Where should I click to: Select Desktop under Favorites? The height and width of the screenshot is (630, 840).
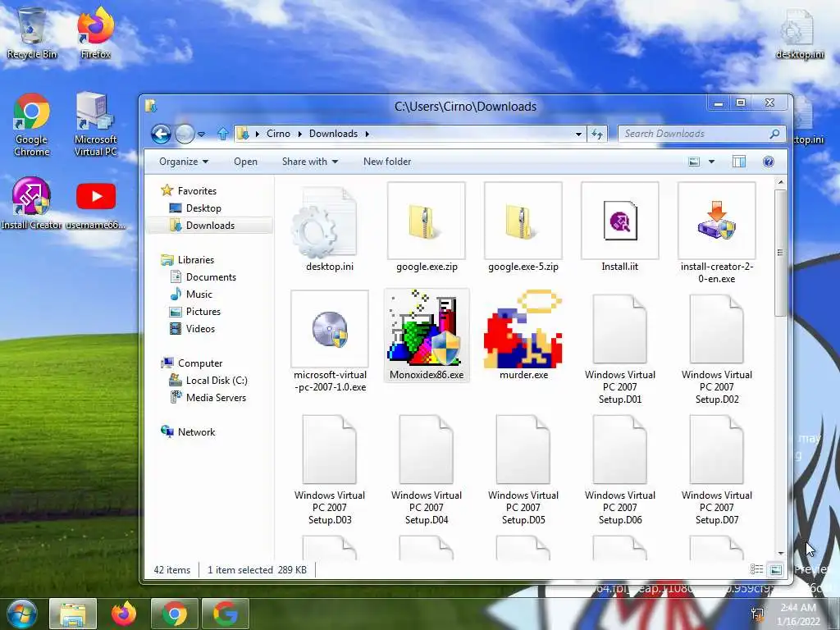coord(195,208)
